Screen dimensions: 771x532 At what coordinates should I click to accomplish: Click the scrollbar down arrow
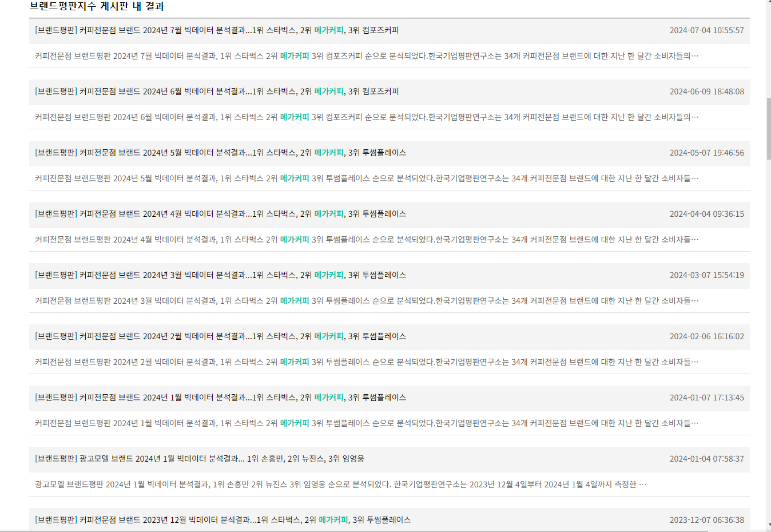coord(768,525)
